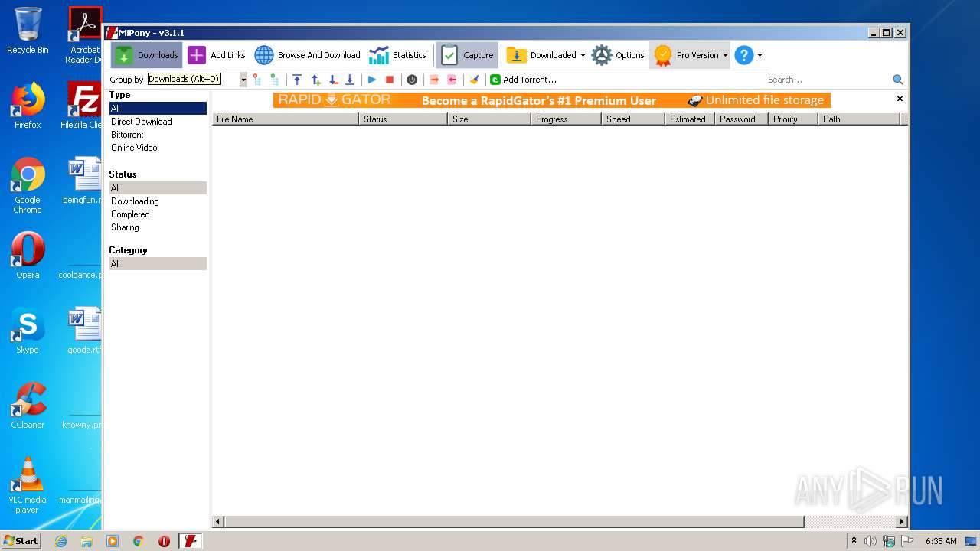Image resolution: width=980 pixels, height=551 pixels.
Task: Sort by File Name column
Action: click(286, 119)
